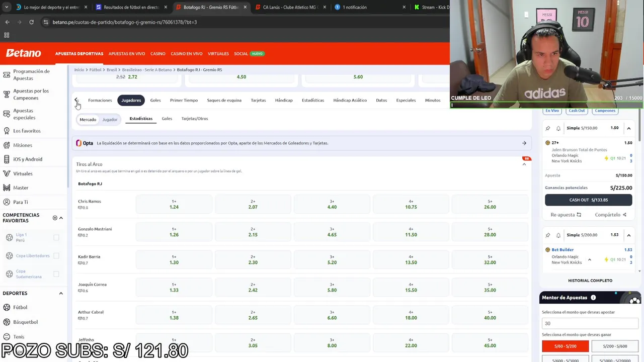
Task: Open Brasileirao - Serie A Betano breadcrumb
Action: click(x=147, y=70)
